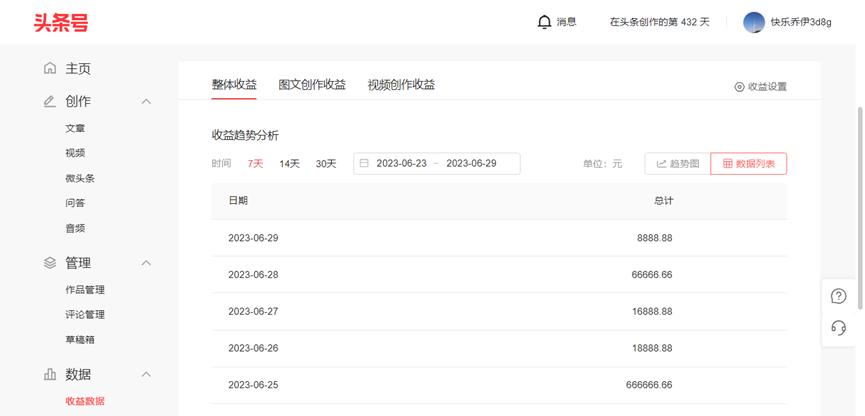Click the 创作 pencil icon
Image resolution: width=865 pixels, height=416 pixels.
pyautogui.click(x=50, y=102)
